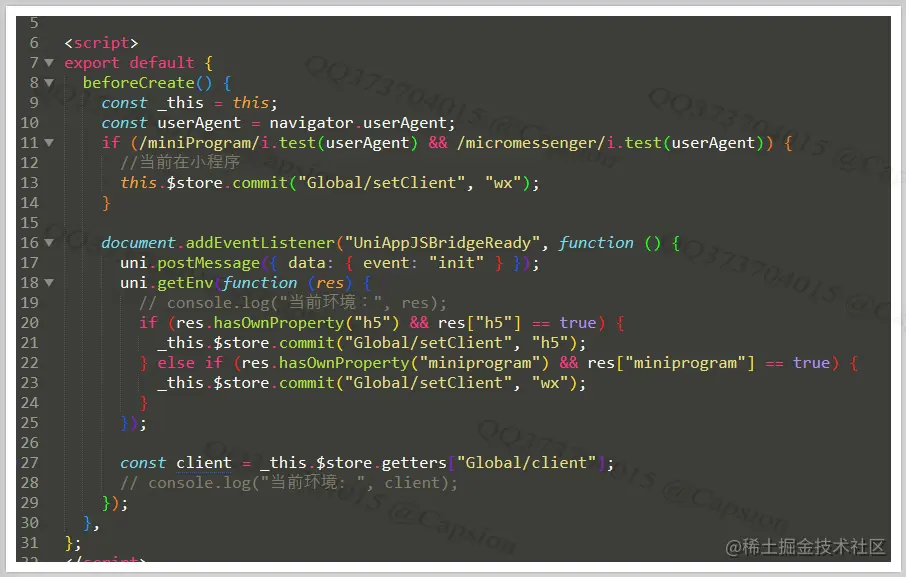Image resolution: width=906 pixels, height=577 pixels.
Task: Click the commented console.log on line 28
Action: (288, 483)
